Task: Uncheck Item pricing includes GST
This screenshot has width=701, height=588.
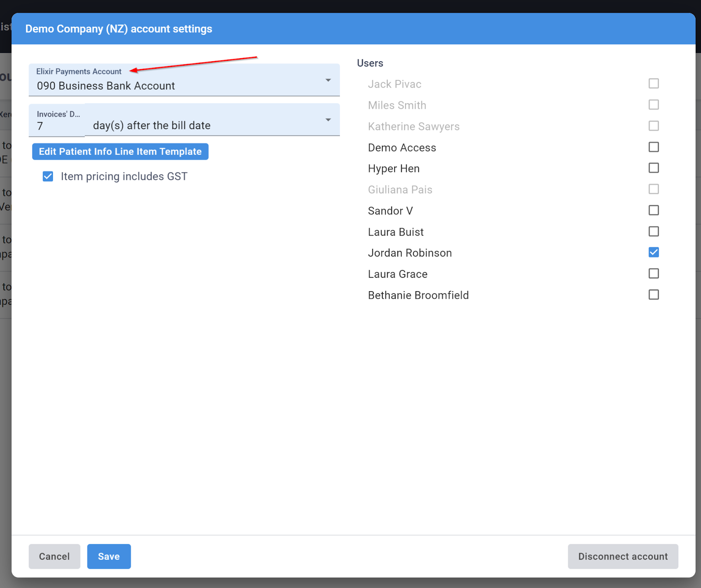Action: (x=48, y=176)
